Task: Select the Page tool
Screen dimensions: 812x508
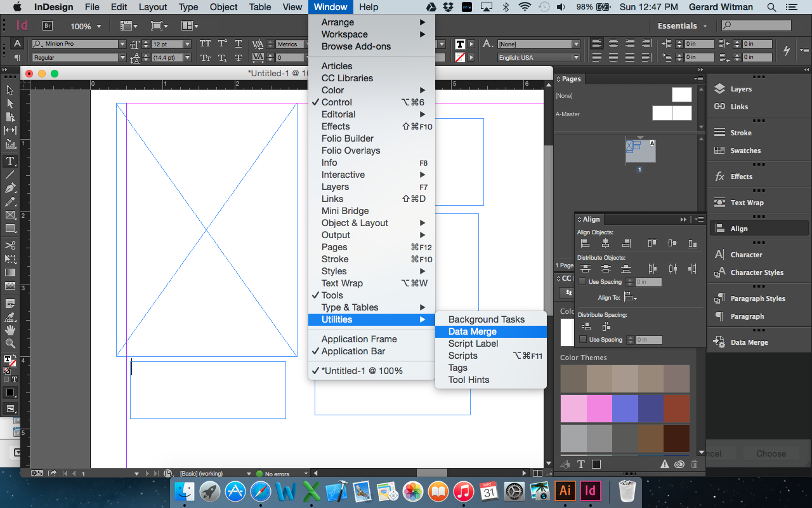Action: [x=10, y=117]
